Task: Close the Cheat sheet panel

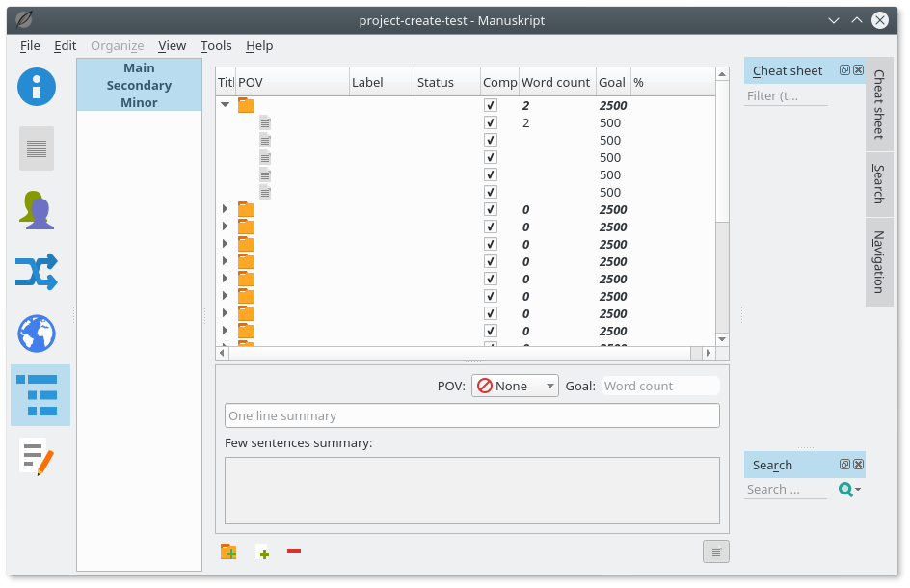Action: (x=858, y=69)
